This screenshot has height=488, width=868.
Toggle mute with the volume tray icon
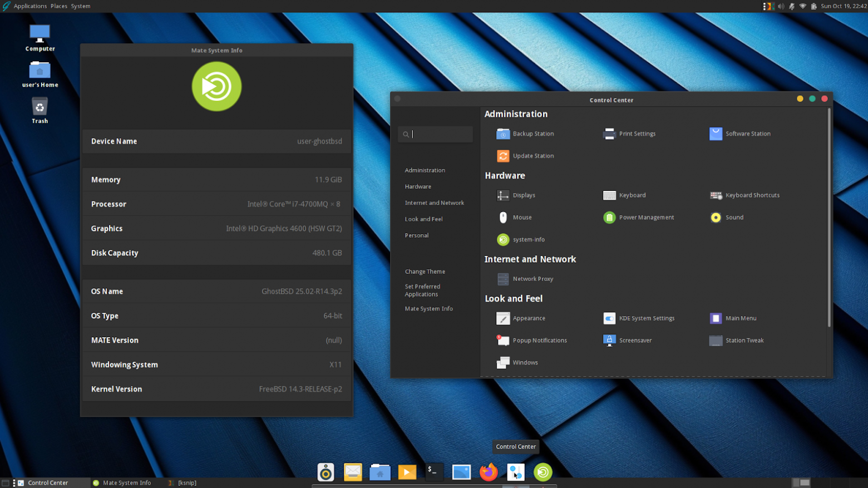tap(781, 6)
